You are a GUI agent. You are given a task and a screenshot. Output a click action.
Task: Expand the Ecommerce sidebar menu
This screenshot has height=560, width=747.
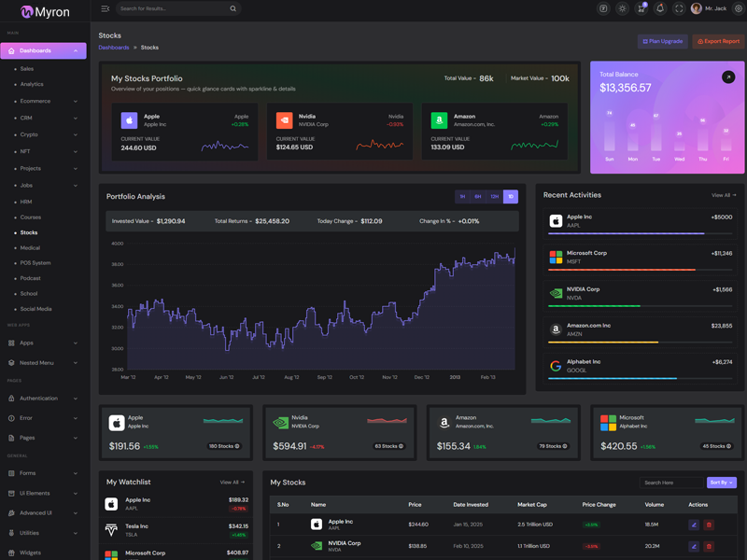tap(46, 101)
